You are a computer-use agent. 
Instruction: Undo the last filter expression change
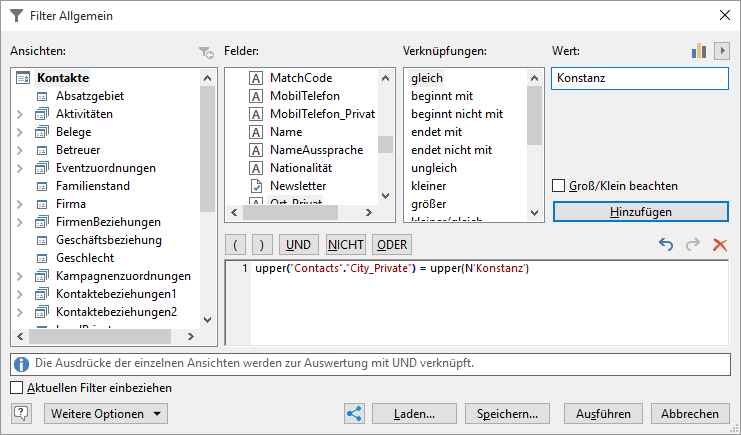click(667, 244)
